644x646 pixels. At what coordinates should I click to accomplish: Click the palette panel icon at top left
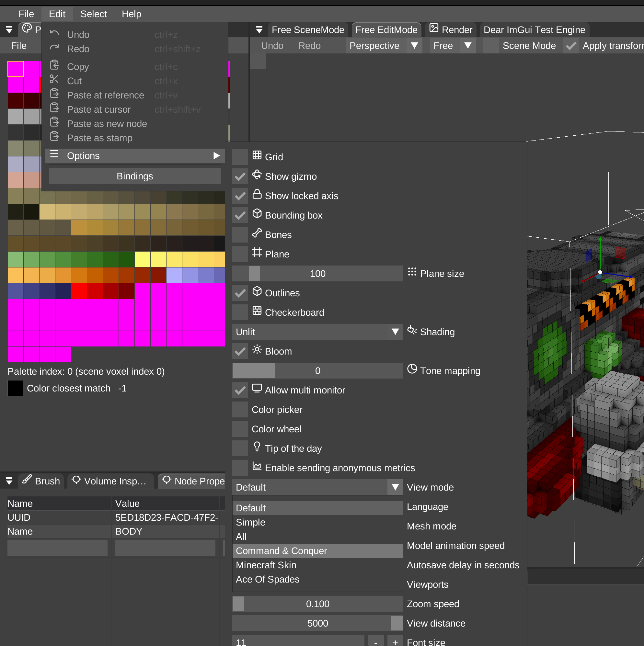tap(27, 29)
